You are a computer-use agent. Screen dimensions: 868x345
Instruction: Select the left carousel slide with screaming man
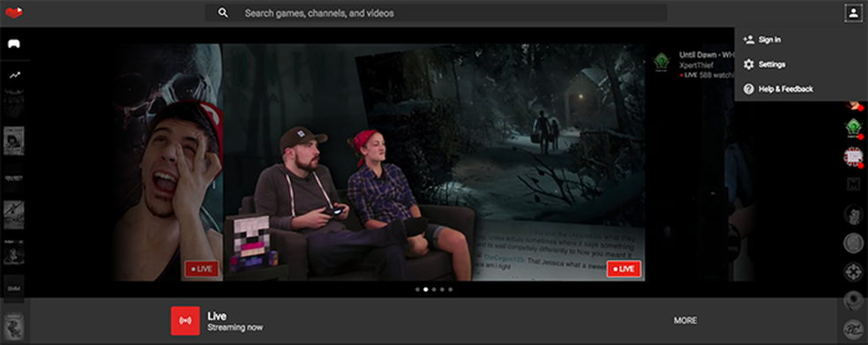[x=168, y=163]
